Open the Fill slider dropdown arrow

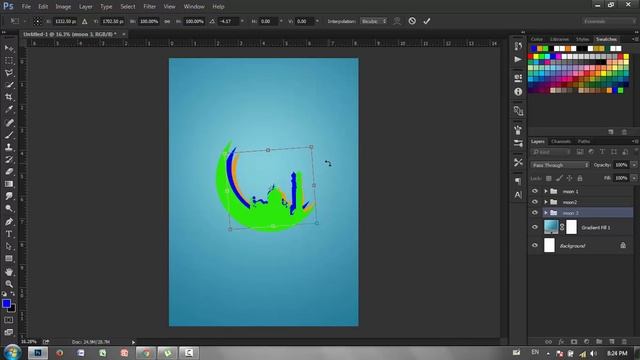634,178
